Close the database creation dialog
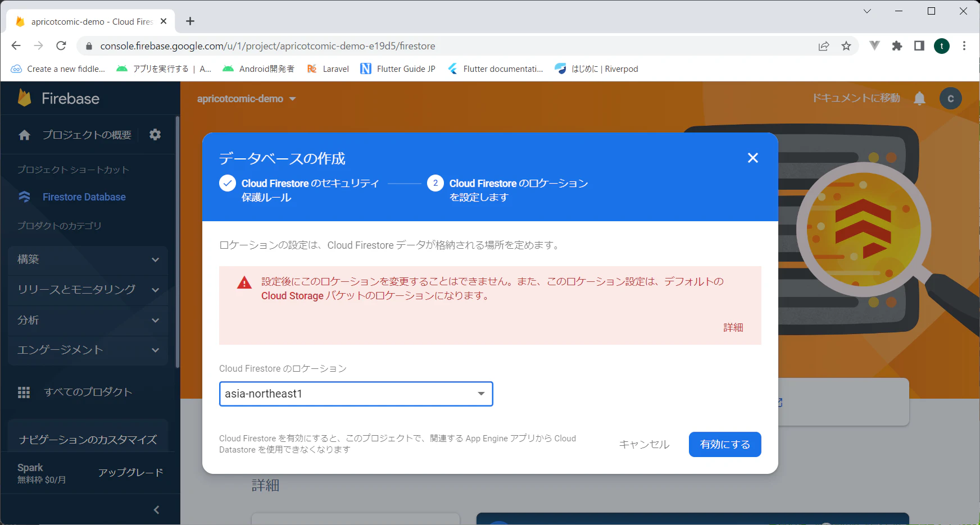980x525 pixels. tap(753, 158)
